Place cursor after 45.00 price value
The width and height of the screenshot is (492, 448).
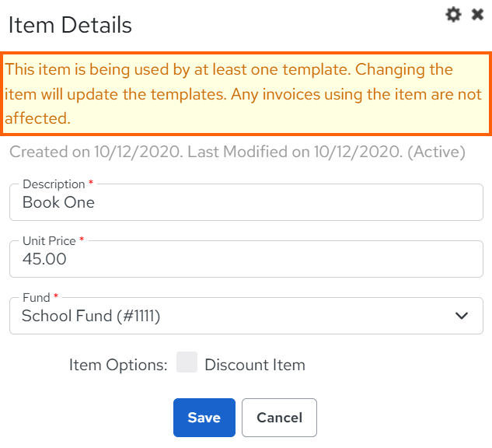[x=67, y=259]
